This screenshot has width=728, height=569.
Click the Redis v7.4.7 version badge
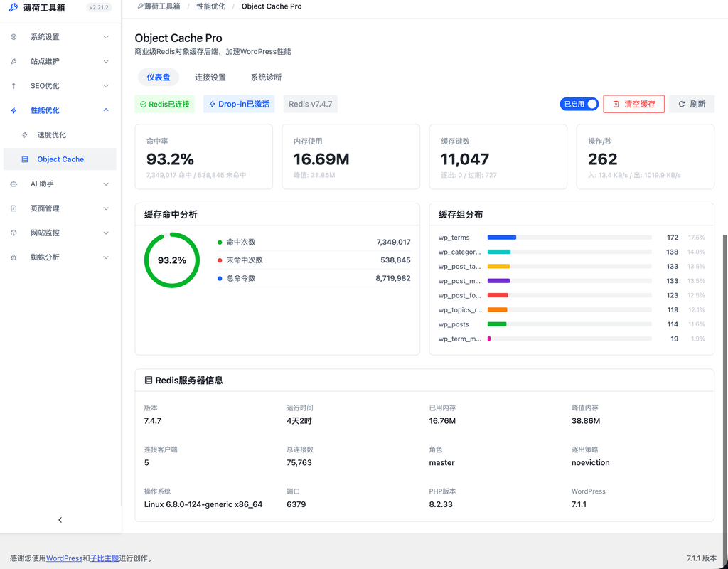click(x=311, y=104)
